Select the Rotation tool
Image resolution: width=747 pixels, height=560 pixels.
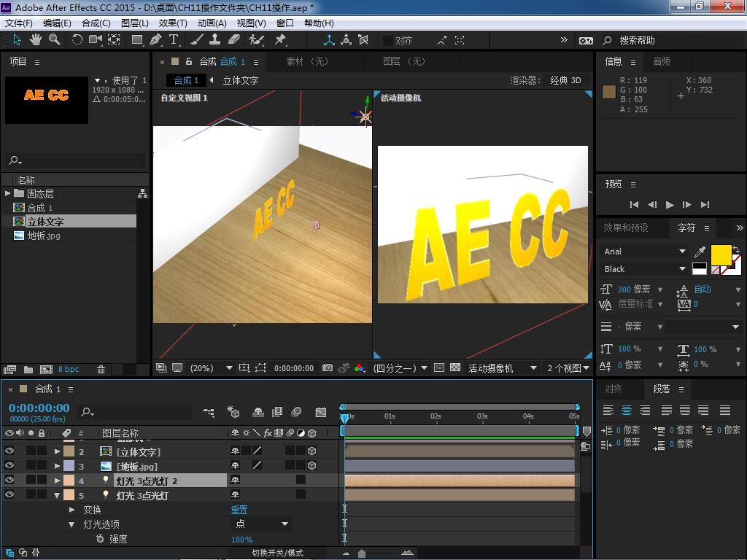[x=77, y=39]
